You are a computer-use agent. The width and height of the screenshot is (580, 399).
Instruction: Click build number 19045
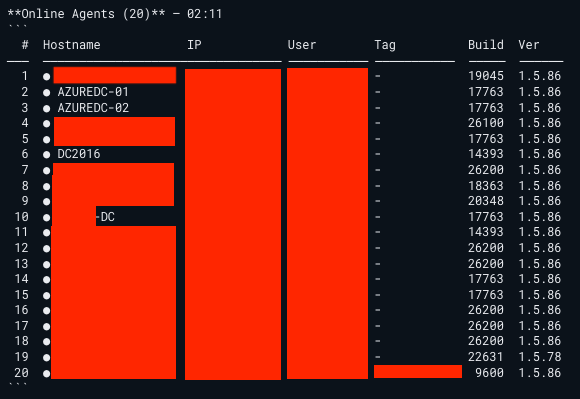click(x=486, y=76)
